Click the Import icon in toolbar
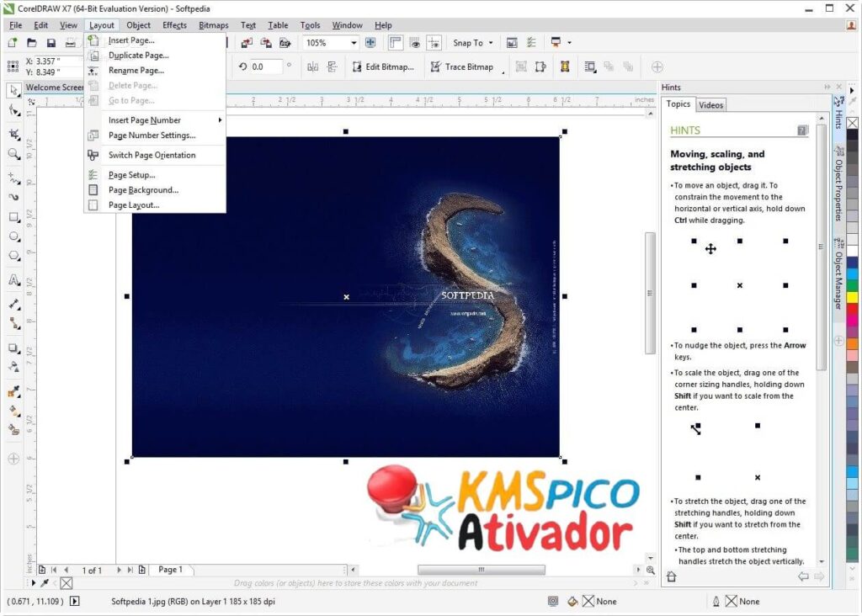Viewport: 862px width, 616px height. click(247, 43)
